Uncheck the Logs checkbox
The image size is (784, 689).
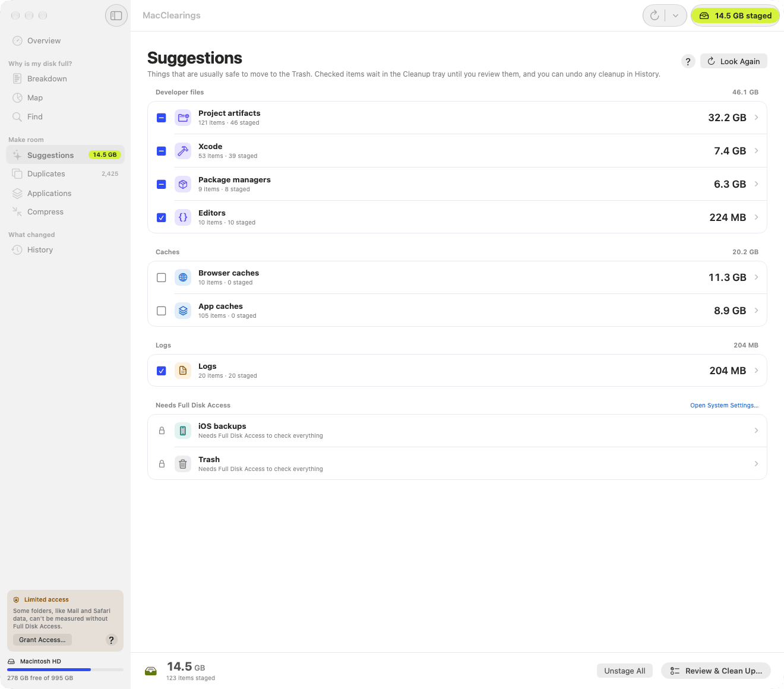162,371
